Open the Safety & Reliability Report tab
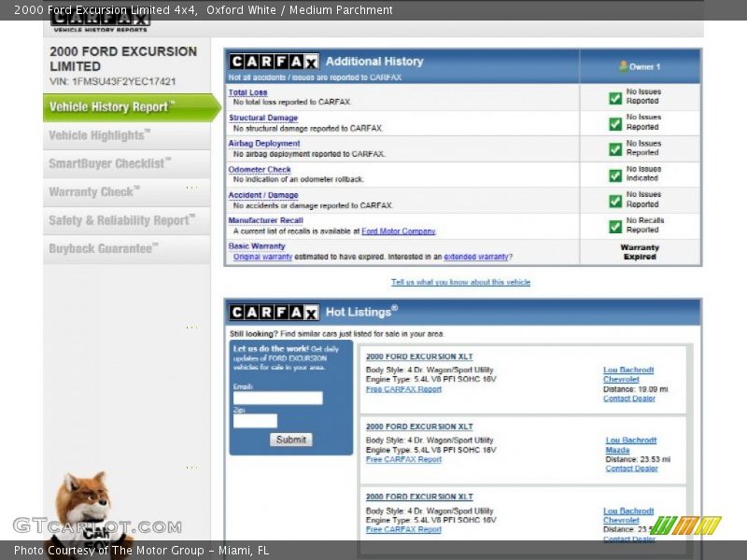This screenshot has height=560, width=747. (x=127, y=220)
